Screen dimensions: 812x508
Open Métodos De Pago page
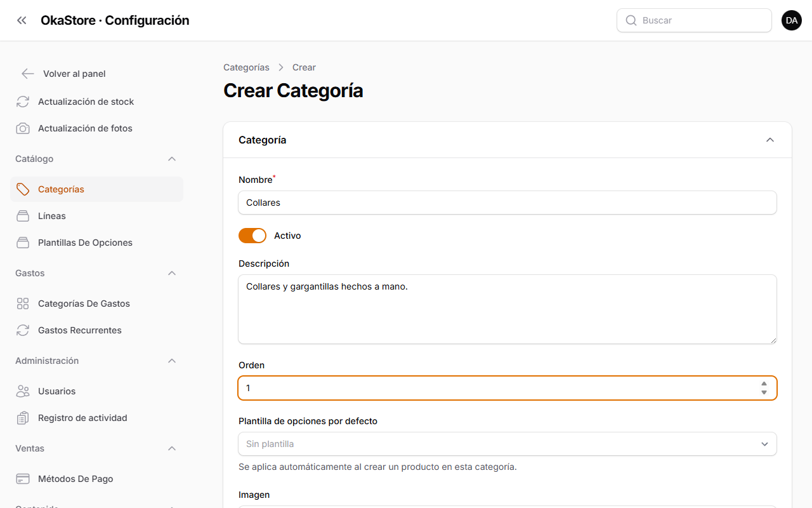[x=96, y=479]
